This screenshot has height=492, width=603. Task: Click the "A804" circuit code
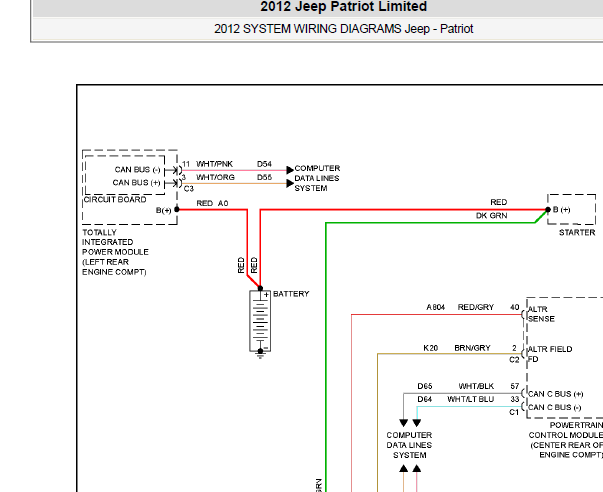click(435, 307)
